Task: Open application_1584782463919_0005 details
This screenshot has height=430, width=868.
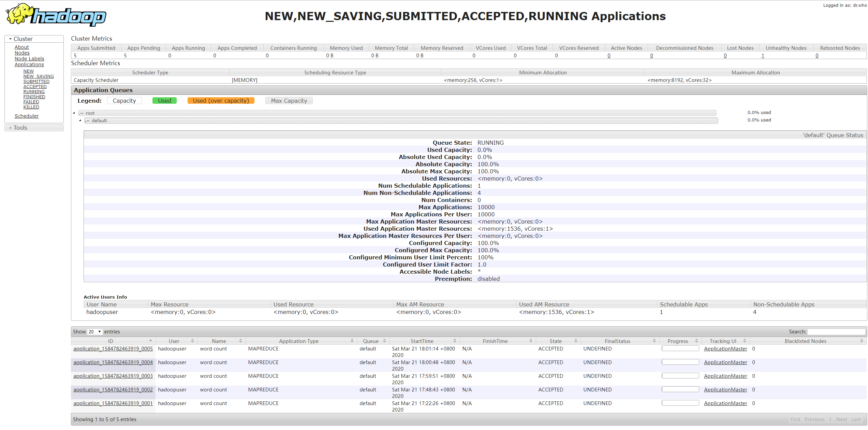Action: (113, 349)
